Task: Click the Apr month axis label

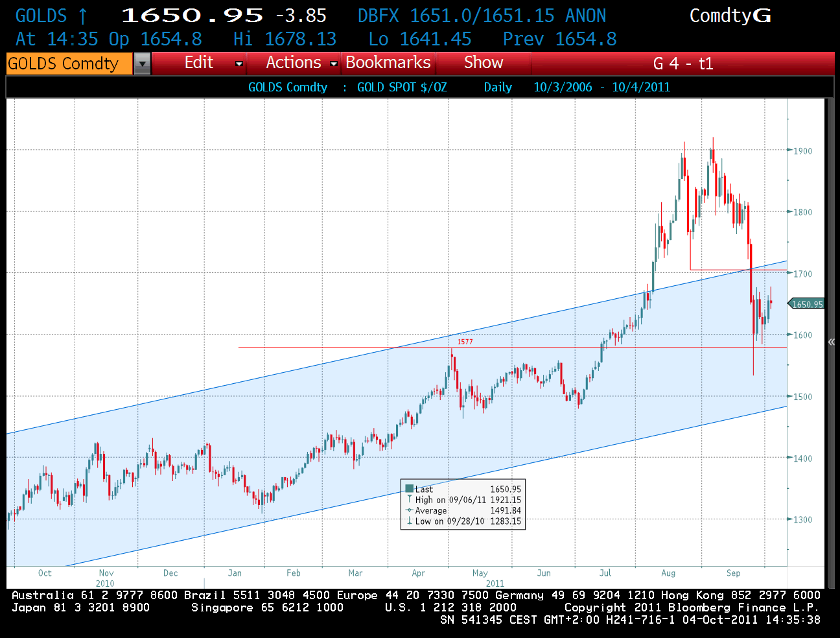Action: [419, 573]
